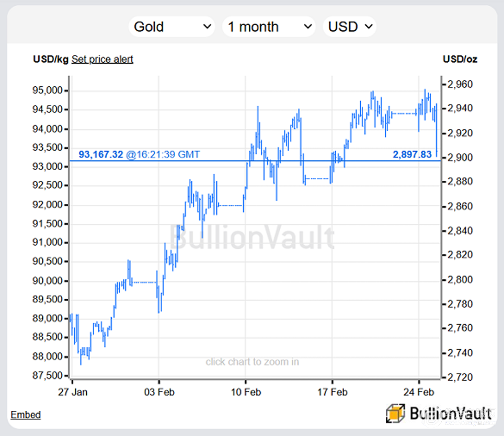This screenshot has height=436, width=504.
Task: Click the 93,167.32 current price label
Action: pos(101,155)
